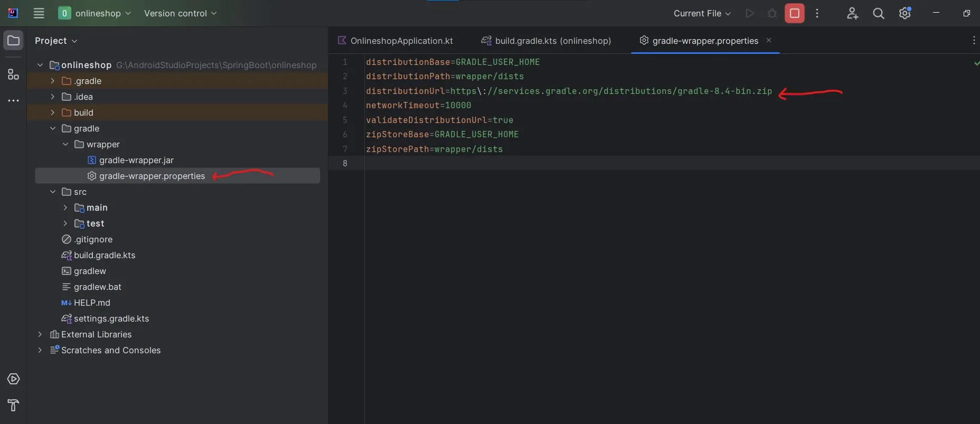
Task: Click line number 8 in gutter
Action: [x=345, y=163]
